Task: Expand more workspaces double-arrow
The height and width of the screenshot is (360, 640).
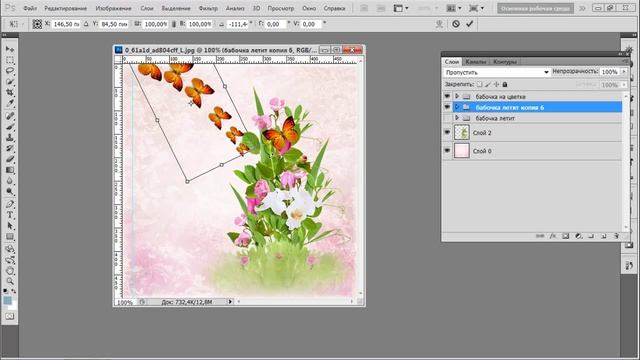Action: point(582,8)
